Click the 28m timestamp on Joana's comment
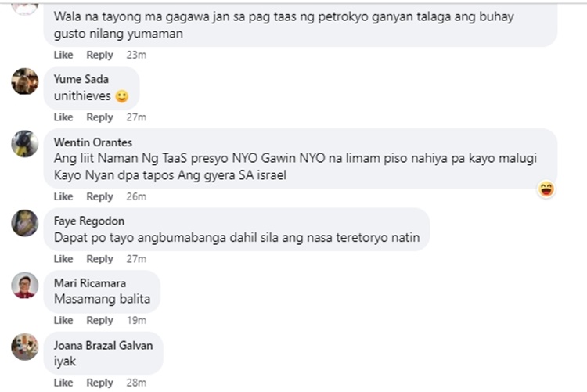587x392 pixels. 136,383
